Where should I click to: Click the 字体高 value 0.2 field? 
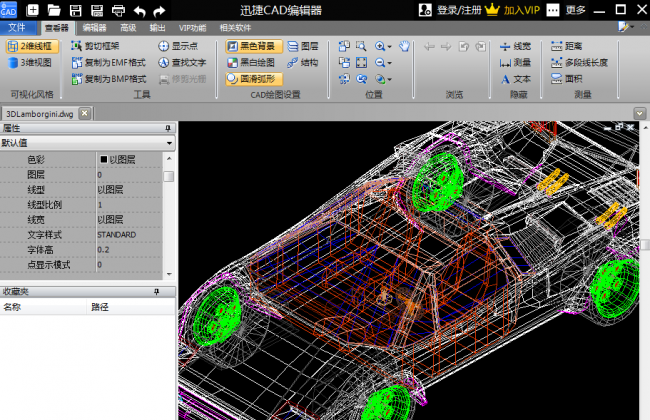pos(129,250)
